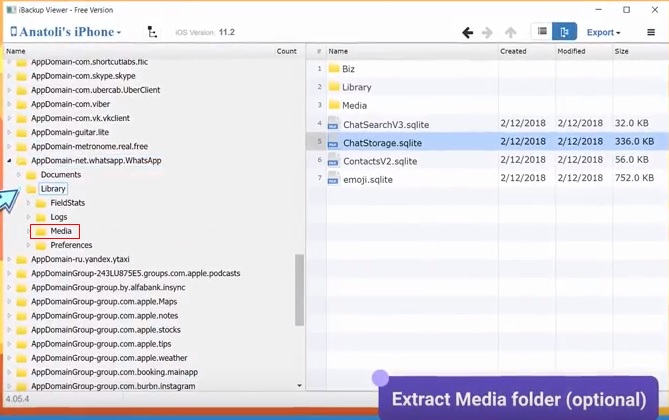This screenshot has height=420, width=669.
Task: Select ChatStorage.sqlite file row
Action: pyautogui.click(x=487, y=142)
